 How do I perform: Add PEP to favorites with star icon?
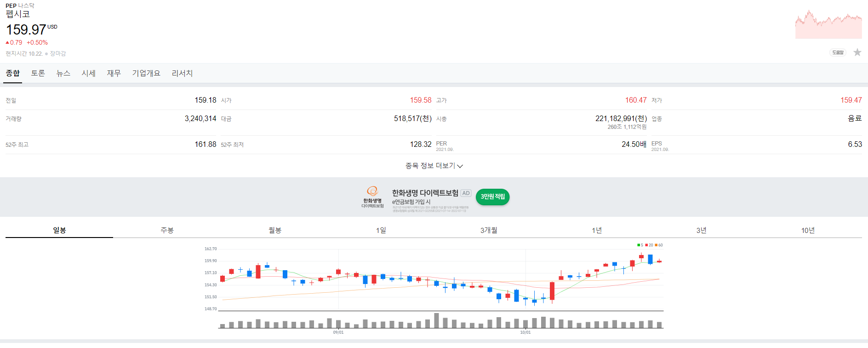point(857,52)
